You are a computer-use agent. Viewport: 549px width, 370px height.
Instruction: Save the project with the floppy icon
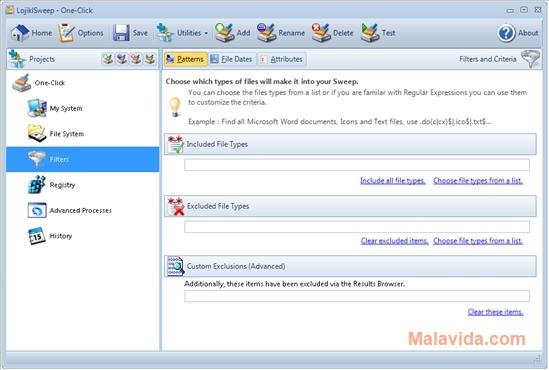pyautogui.click(x=130, y=33)
